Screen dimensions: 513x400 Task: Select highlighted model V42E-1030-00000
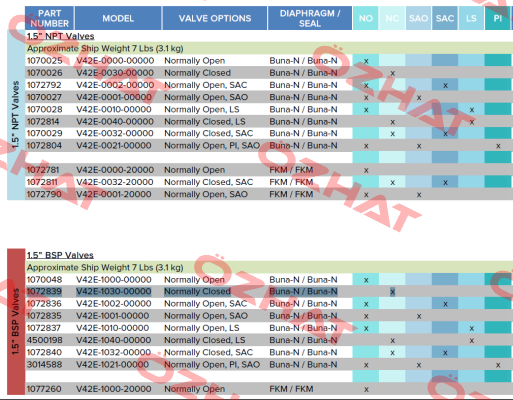tap(114, 292)
